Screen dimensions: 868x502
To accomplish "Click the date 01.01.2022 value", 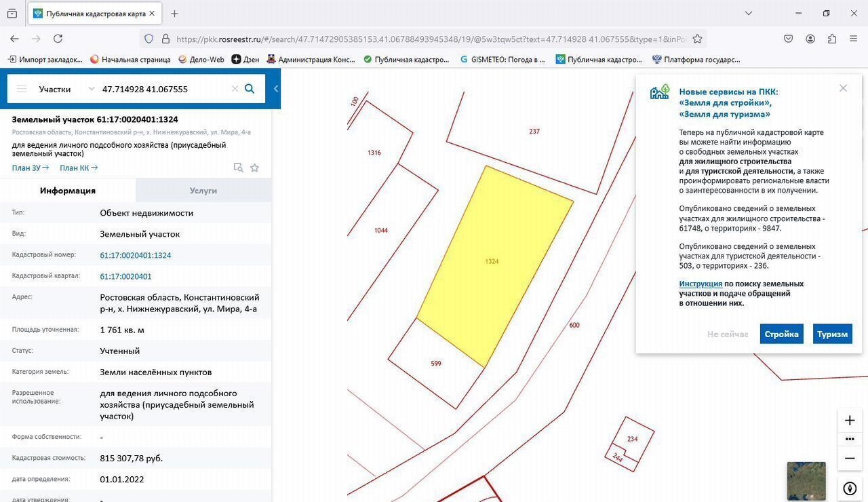I will [122, 480].
